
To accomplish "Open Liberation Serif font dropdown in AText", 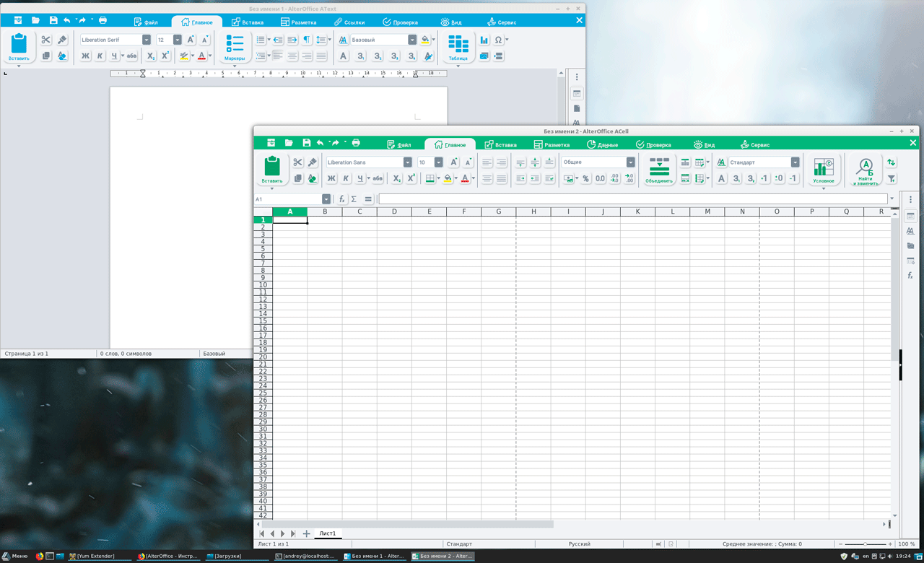I will pyautogui.click(x=147, y=40).
